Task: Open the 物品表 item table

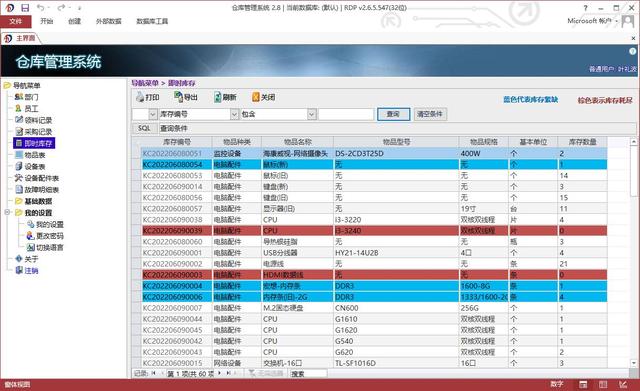Action: pyautogui.click(x=30, y=155)
